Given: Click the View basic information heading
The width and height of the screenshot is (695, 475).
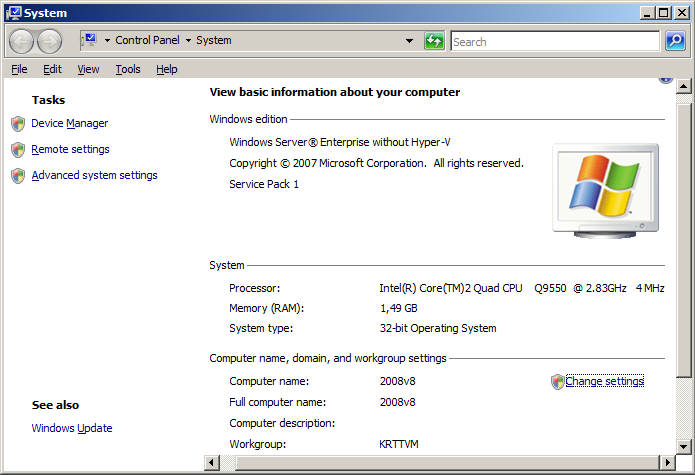Looking at the screenshot, I should [x=335, y=92].
